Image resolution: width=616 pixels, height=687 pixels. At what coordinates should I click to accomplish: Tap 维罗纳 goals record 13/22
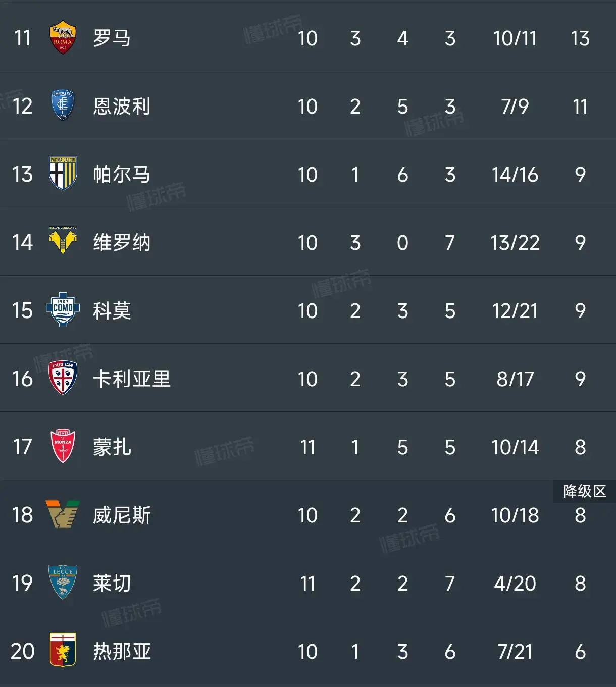(x=515, y=243)
